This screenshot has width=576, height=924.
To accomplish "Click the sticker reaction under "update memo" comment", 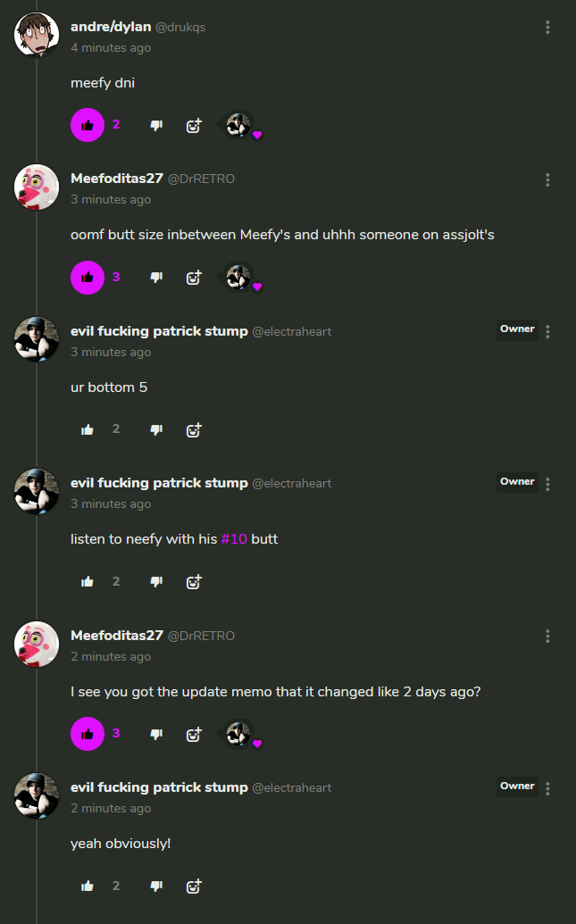I will click(239, 734).
